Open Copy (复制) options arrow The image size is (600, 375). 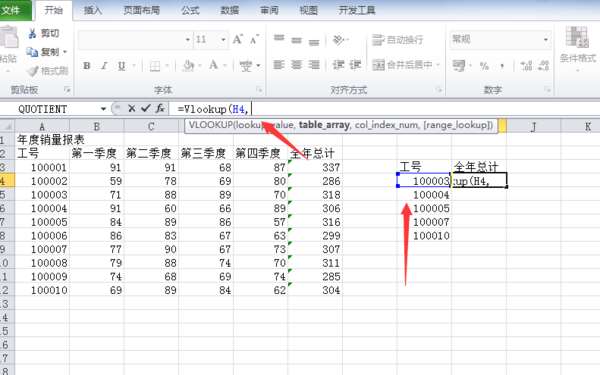tap(65, 52)
